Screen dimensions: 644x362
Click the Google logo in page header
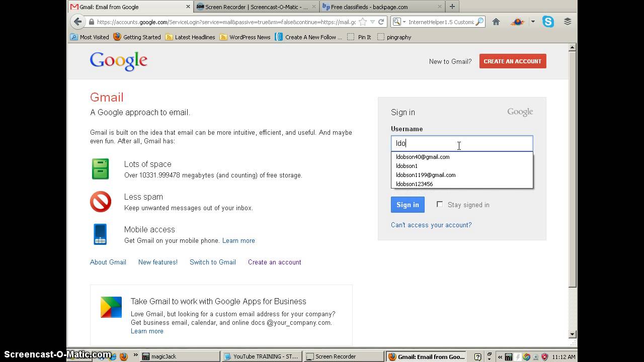[119, 61]
